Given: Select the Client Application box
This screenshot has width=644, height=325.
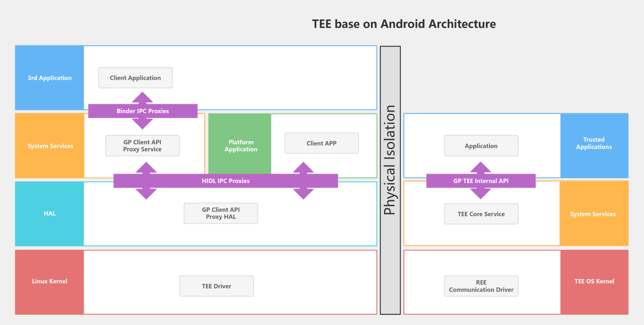Looking at the screenshot, I should pyautogui.click(x=135, y=78).
